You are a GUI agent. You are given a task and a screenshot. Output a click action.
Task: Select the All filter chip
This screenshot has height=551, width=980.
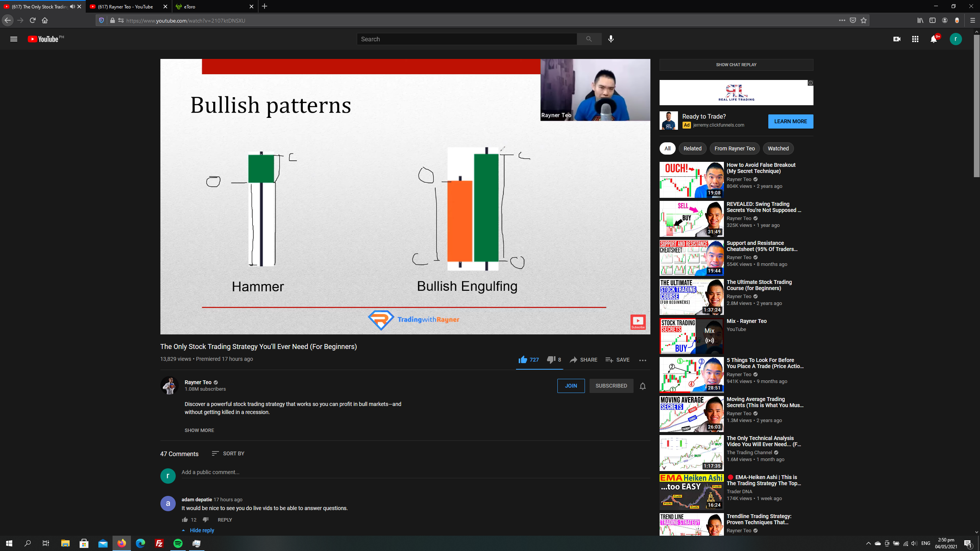[x=667, y=148]
